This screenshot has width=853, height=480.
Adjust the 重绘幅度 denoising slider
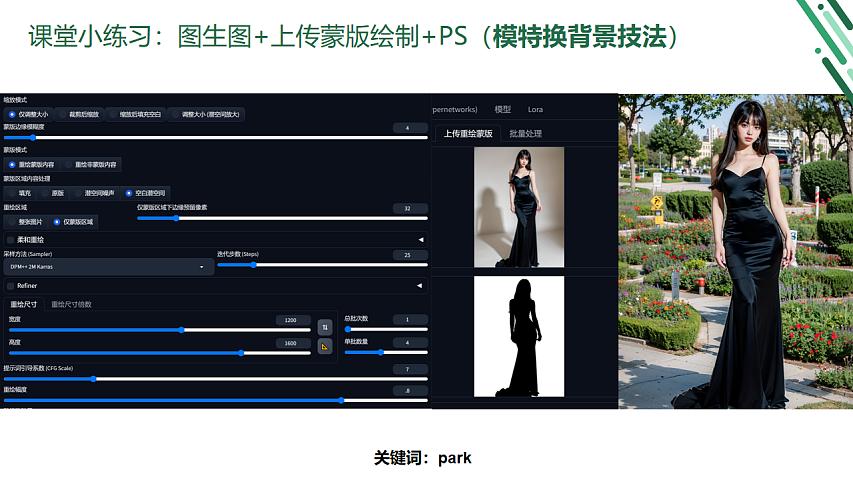pyautogui.click(x=215, y=401)
